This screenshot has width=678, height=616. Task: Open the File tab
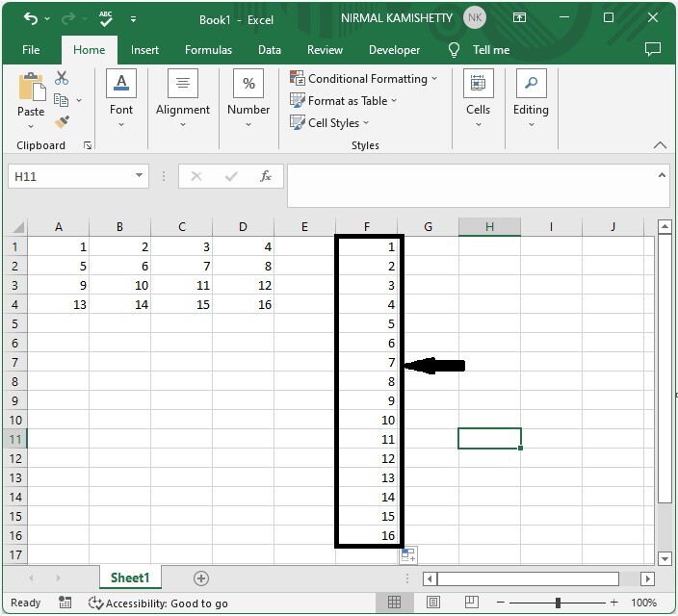point(31,50)
